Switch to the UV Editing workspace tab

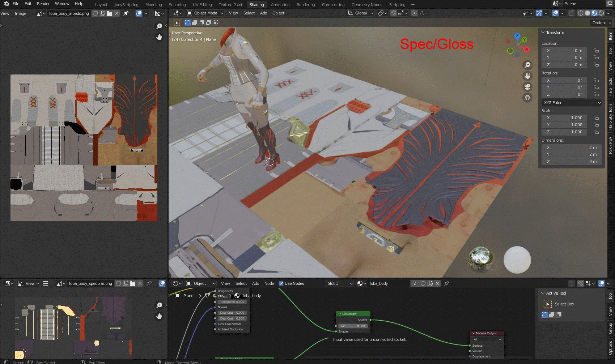[x=202, y=5]
